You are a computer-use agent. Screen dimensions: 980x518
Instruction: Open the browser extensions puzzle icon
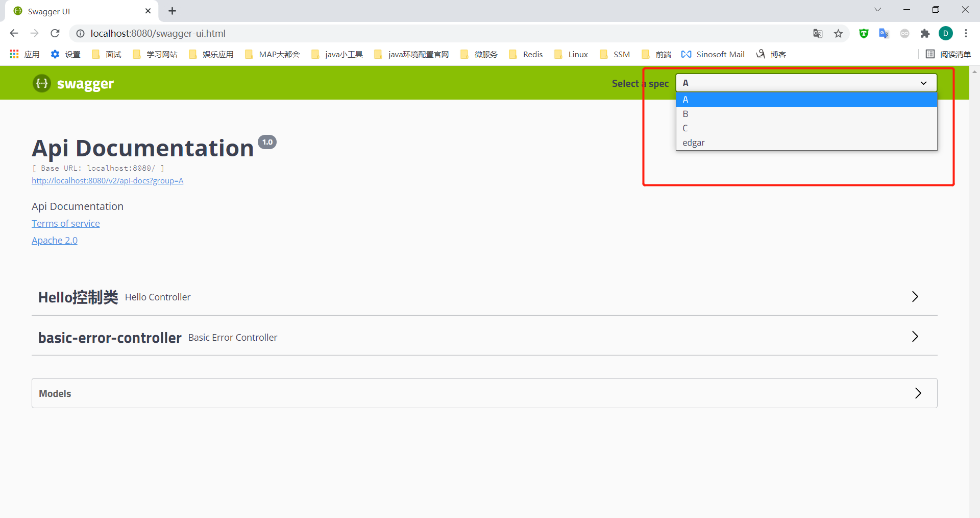click(x=925, y=34)
